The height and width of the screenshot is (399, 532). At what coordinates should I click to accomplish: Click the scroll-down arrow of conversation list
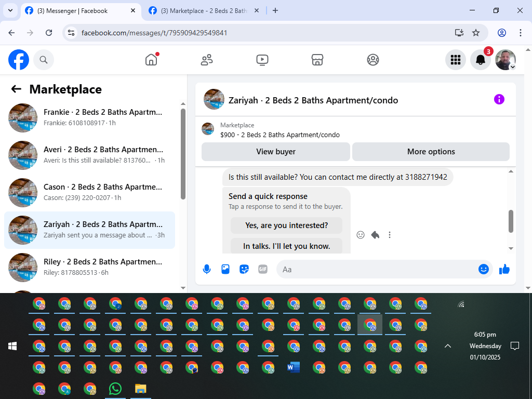(183, 288)
